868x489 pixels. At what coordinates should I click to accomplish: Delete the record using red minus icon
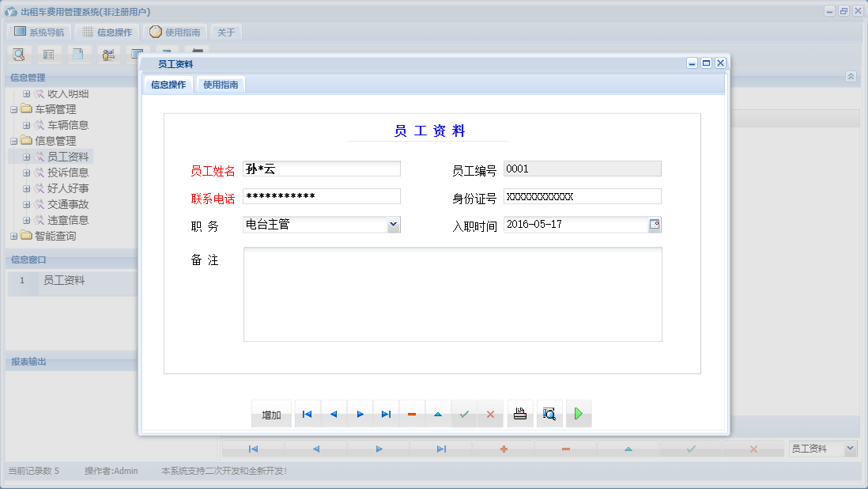pos(412,413)
